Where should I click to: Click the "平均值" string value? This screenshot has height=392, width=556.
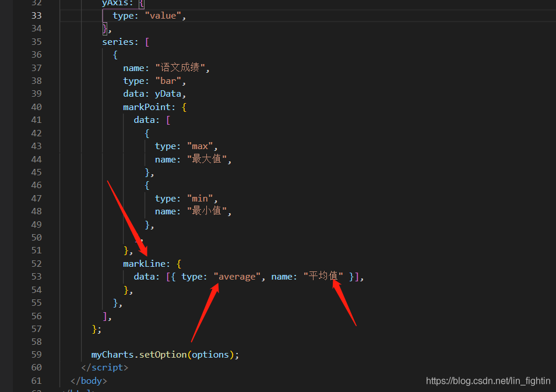323,276
